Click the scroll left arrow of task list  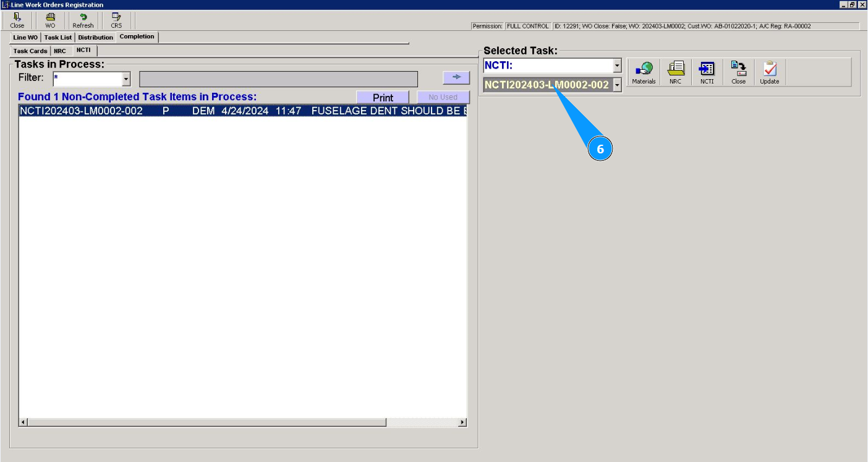click(x=23, y=422)
